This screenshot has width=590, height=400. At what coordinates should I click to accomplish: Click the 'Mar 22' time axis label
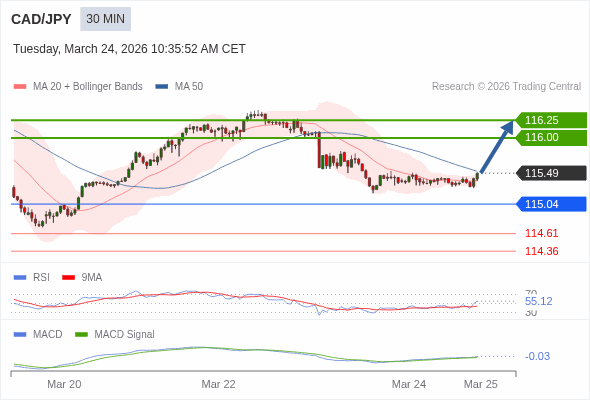pos(219,384)
